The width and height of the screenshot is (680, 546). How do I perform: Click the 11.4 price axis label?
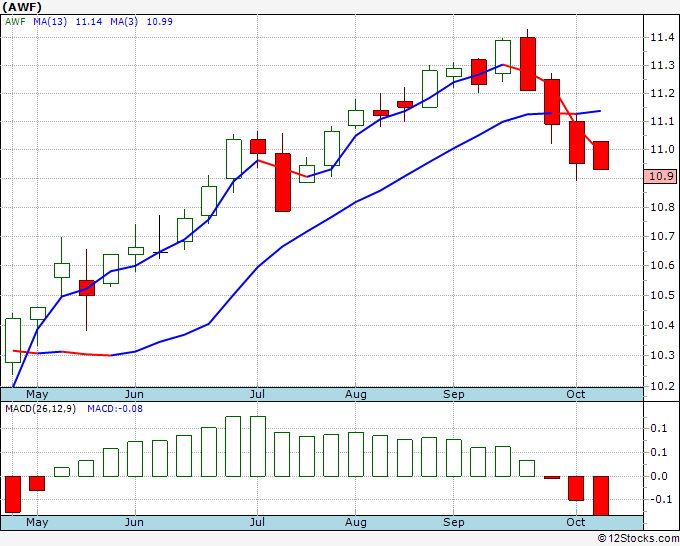pos(662,37)
